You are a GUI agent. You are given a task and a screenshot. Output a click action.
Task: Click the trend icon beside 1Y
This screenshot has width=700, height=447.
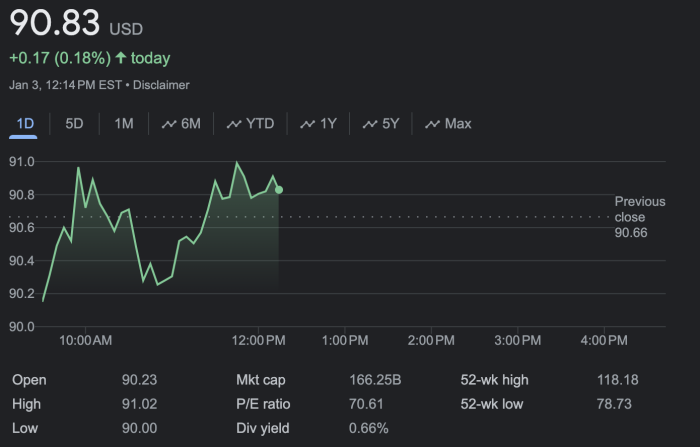point(307,124)
